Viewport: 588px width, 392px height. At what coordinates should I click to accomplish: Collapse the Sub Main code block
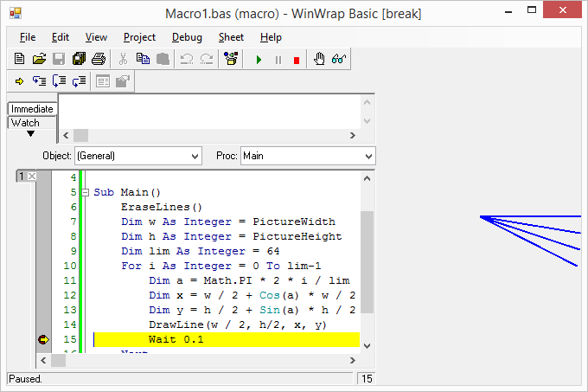[x=86, y=192]
